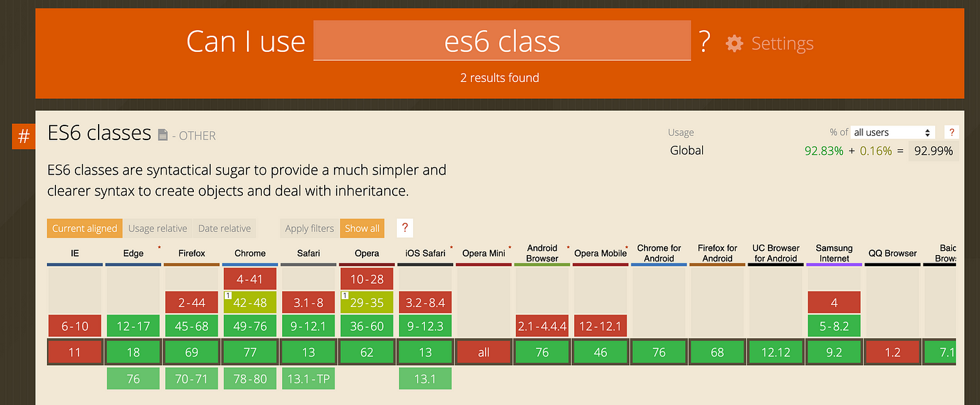
Task: Click the Settings gear icon
Action: point(734,43)
